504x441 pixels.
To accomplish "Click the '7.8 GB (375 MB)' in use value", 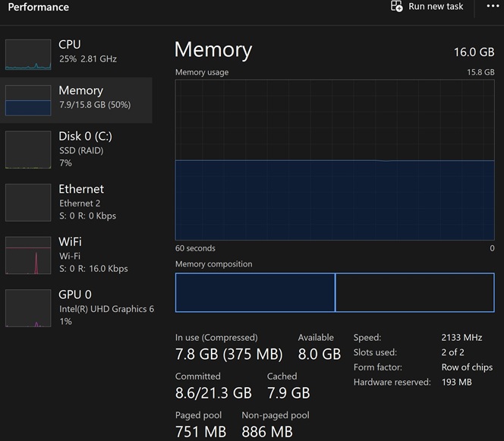I will [229, 354].
